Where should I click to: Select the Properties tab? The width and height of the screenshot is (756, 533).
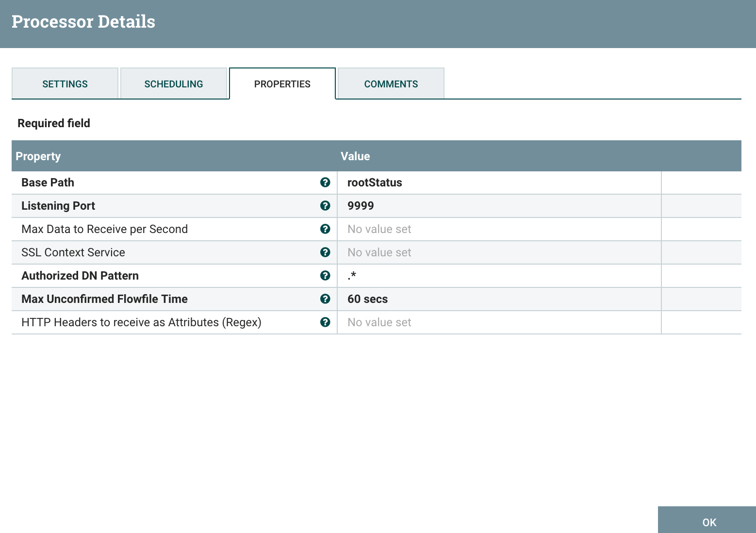(282, 84)
